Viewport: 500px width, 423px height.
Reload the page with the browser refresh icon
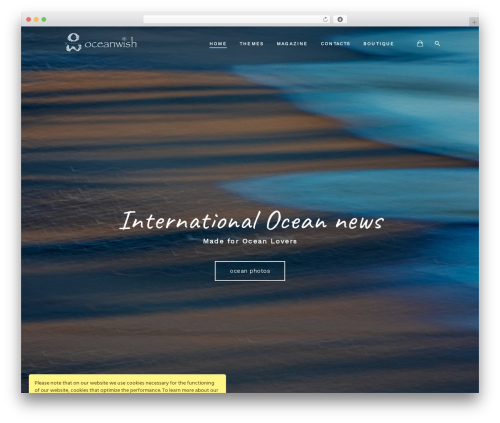point(325,19)
